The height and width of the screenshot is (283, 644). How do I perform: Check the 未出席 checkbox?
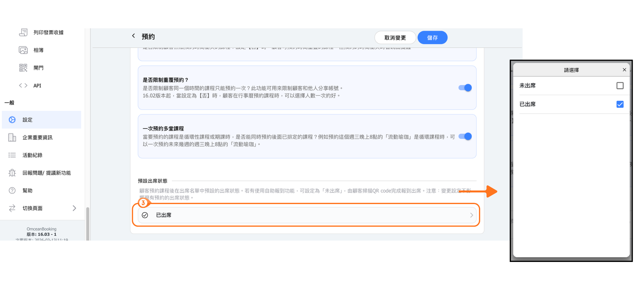(620, 86)
